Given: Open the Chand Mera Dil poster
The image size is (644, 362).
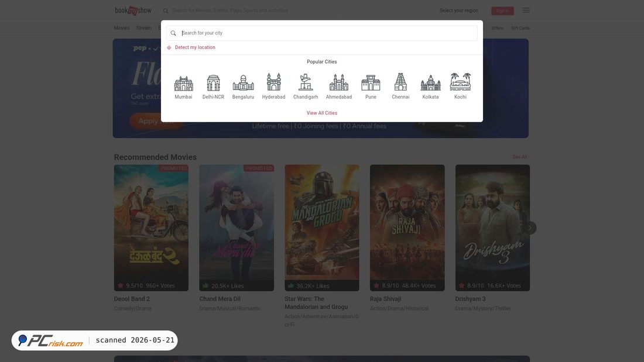Looking at the screenshot, I should pyautogui.click(x=237, y=228).
